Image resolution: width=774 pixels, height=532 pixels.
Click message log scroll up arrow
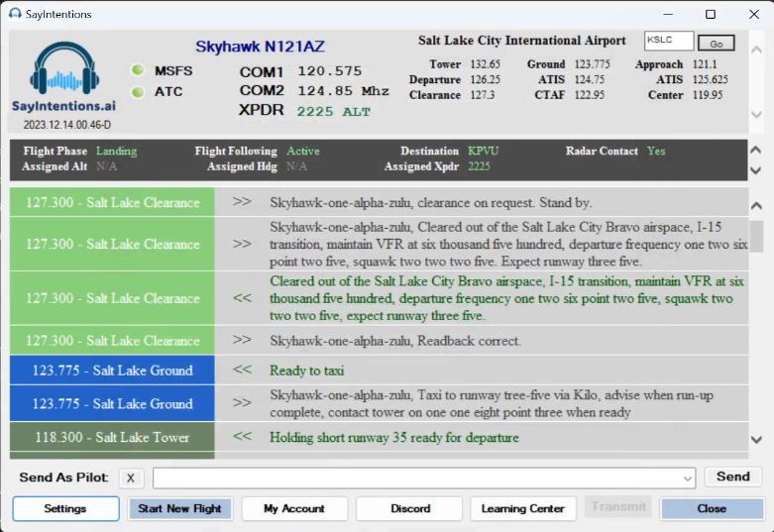pyautogui.click(x=756, y=205)
